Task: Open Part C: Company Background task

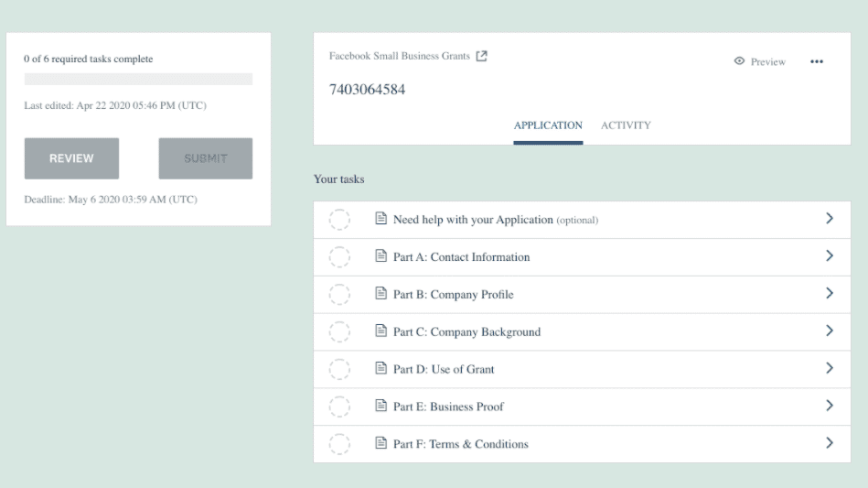Action: point(582,331)
